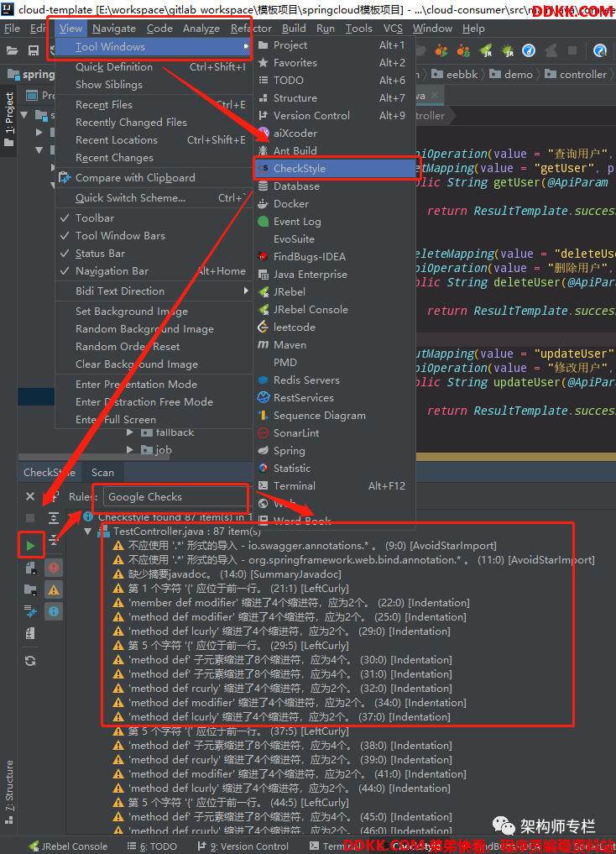The image size is (616, 854).
Task: Open Event Log from submenu
Action: click(x=334, y=222)
